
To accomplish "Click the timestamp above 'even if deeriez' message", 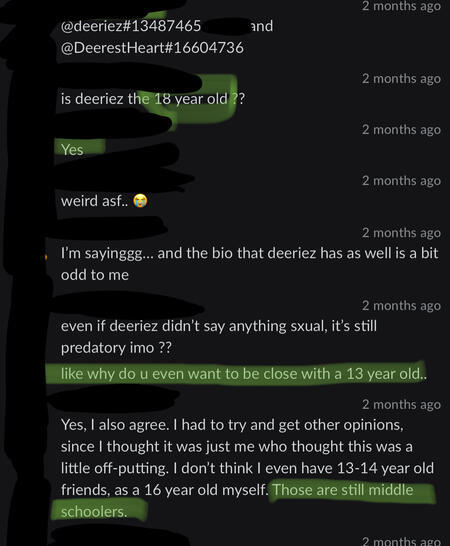I will click(401, 306).
